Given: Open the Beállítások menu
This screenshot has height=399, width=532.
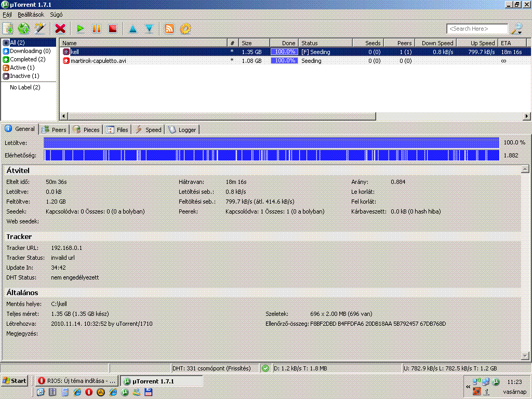Looking at the screenshot, I should pyautogui.click(x=31, y=15).
